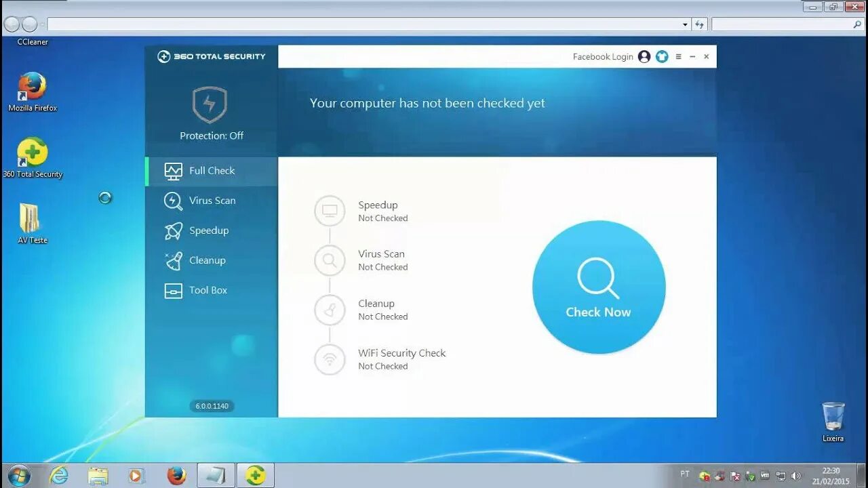Viewport: 868px width, 488px height.
Task: Open network status tray icon
Action: (x=781, y=476)
